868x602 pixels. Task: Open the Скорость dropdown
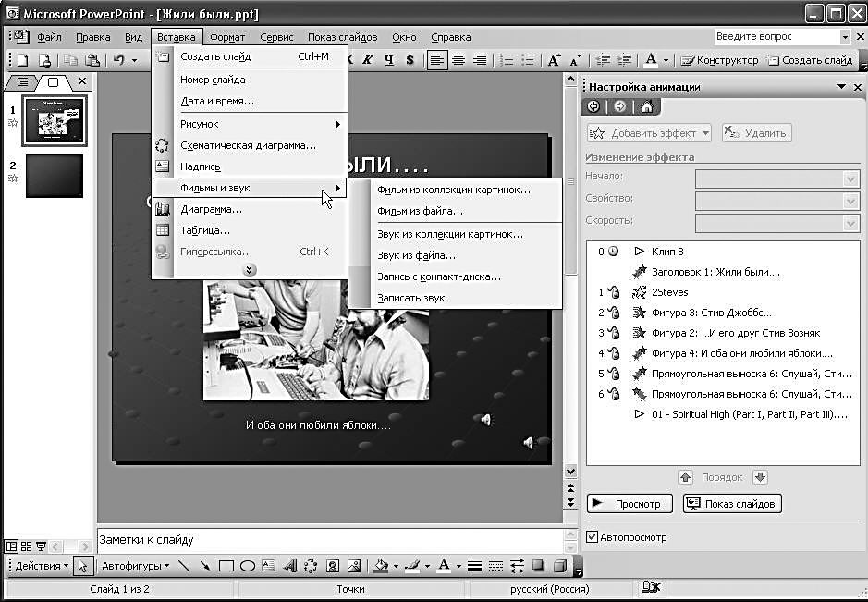coord(851,222)
